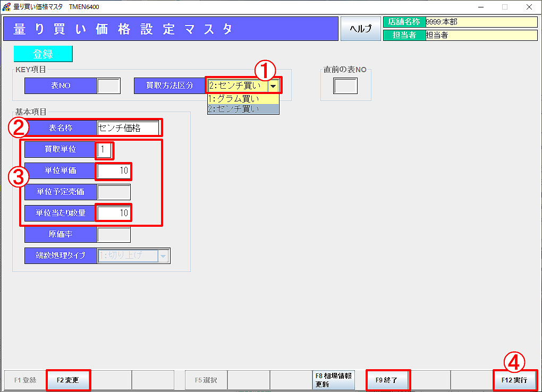This screenshot has height=392, width=542.
Task: Click the 単位予定売価 label
Action: [x=61, y=192]
